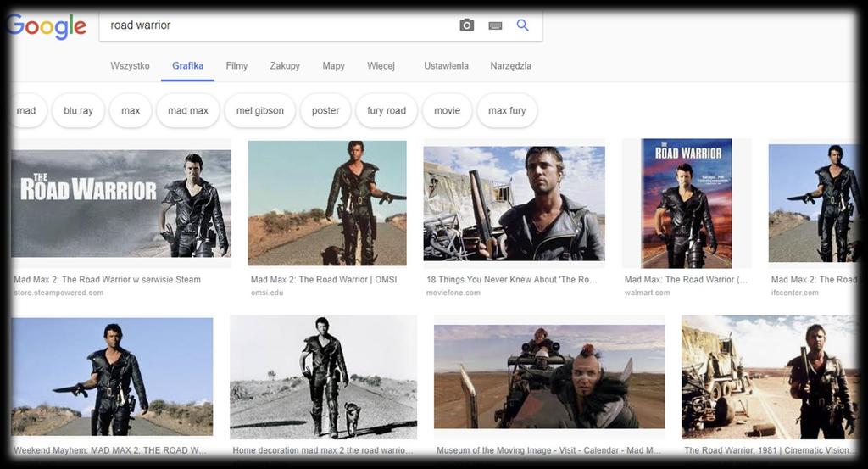This screenshot has height=469, width=868.
Task: Click 'Mad Max: The Road Warrior (...' walmart caption
Action: tap(686, 280)
